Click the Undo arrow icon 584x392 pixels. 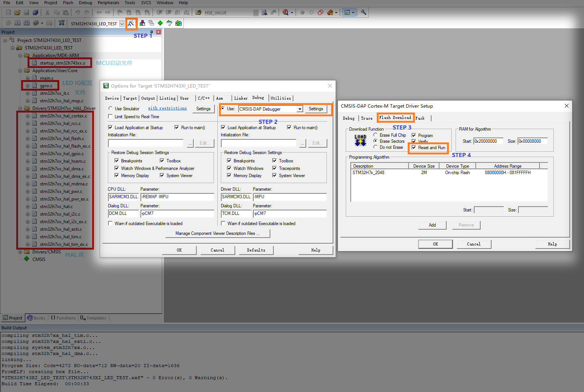click(x=77, y=12)
